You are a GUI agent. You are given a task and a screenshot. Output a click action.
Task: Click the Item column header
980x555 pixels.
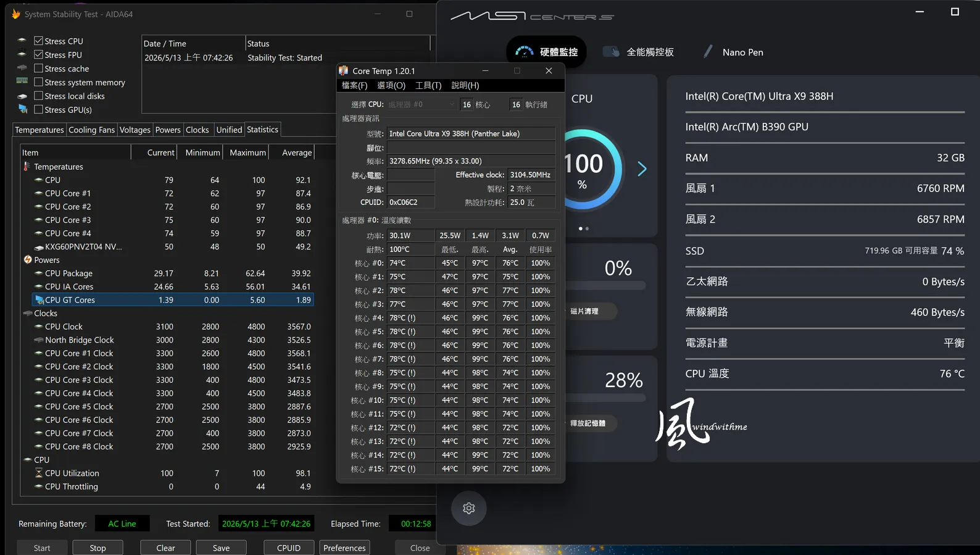coord(75,152)
